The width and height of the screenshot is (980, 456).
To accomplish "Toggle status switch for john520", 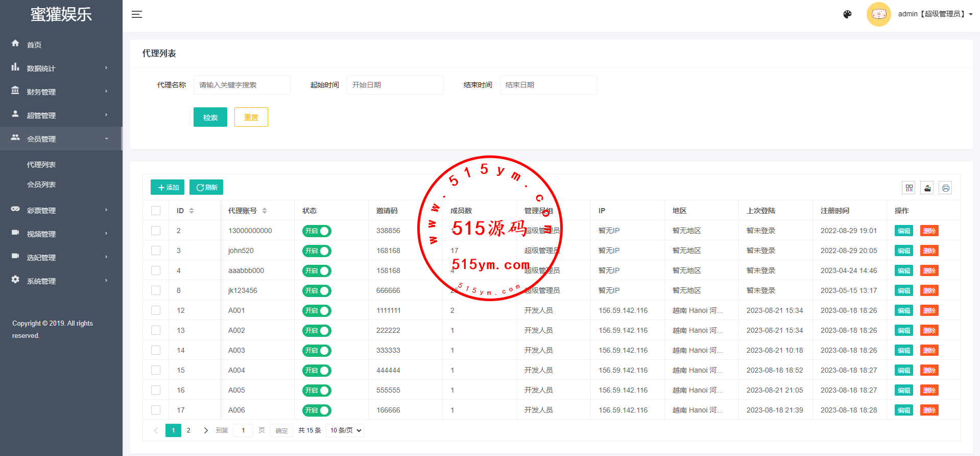I will 317,251.
